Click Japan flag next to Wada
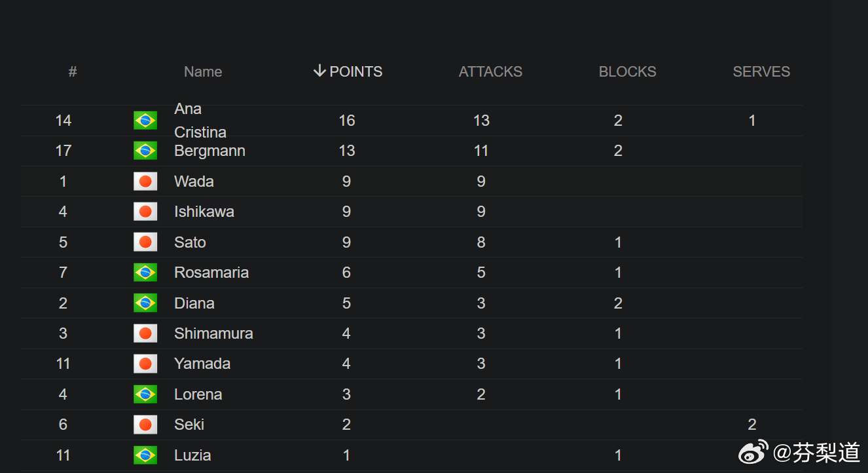Image resolution: width=868 pixels, height=473 pixels. [x=145, y=181]
